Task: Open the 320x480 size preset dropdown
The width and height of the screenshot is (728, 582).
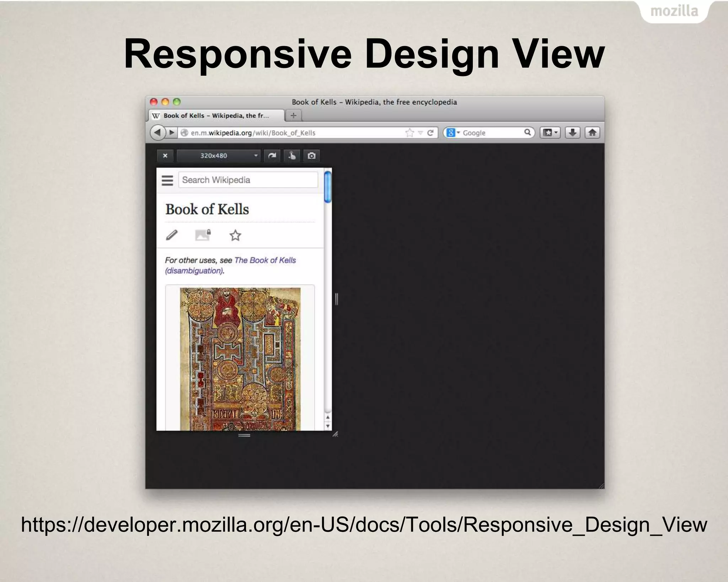Action: click(x=219, y=156)
